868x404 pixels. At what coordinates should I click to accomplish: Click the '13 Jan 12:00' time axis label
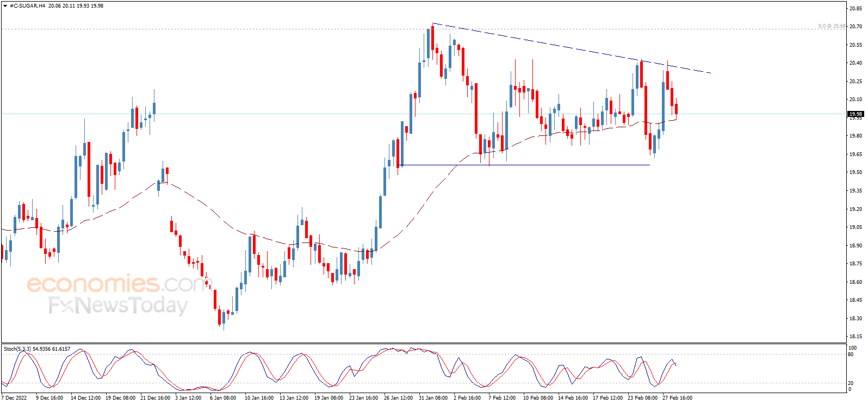point(294,398)
